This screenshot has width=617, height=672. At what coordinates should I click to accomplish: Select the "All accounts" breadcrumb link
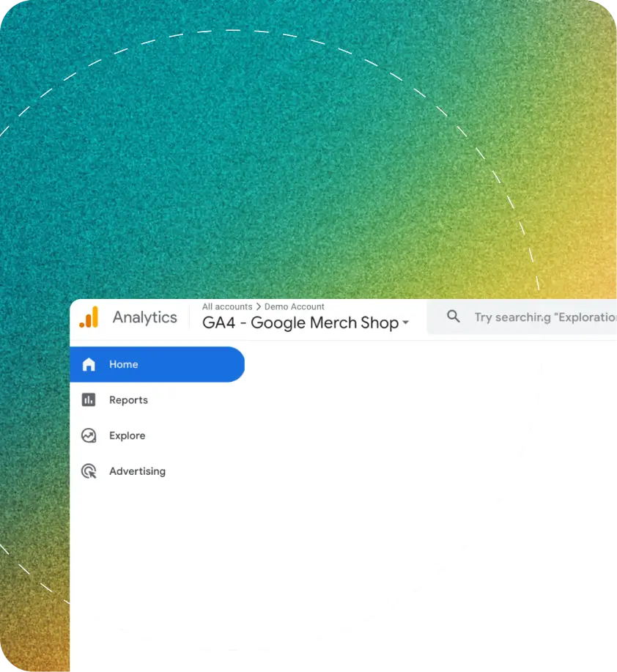(x=227, y=307)
